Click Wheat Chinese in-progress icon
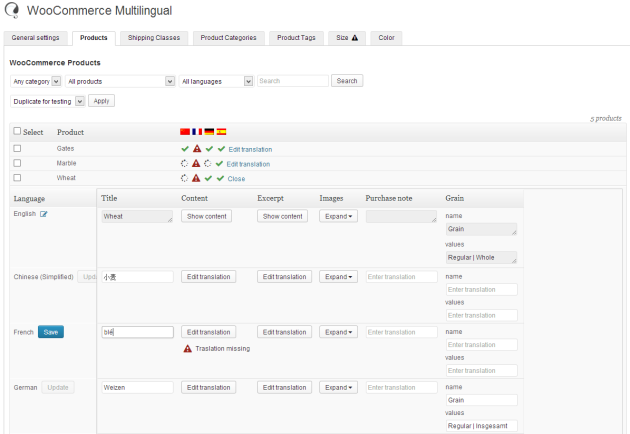The image size is (630, 434). 184,178
